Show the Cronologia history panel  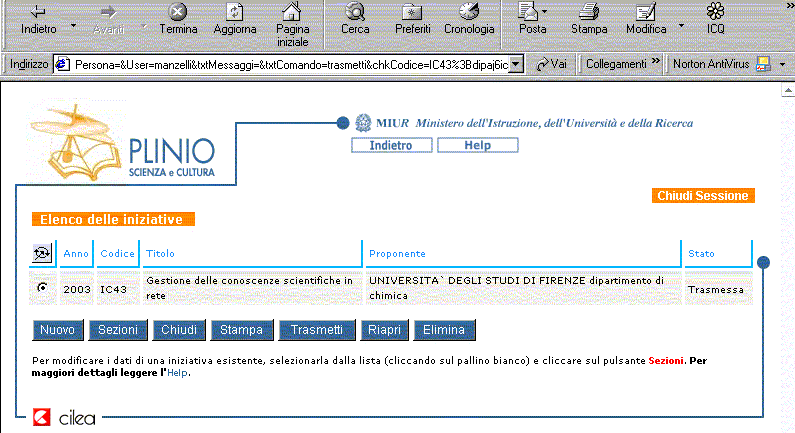(x=469, y=11)
